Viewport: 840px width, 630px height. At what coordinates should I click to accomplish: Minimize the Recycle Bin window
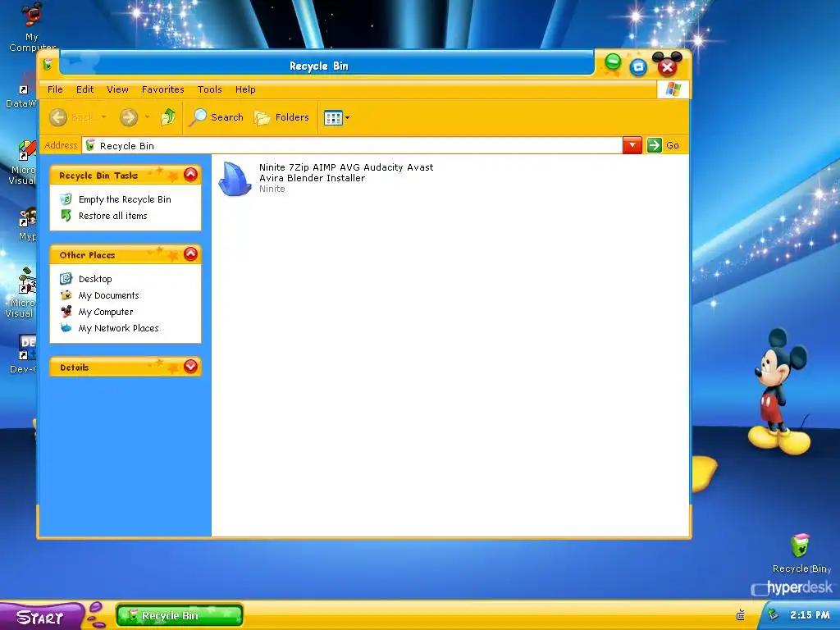tap(613, 62)
